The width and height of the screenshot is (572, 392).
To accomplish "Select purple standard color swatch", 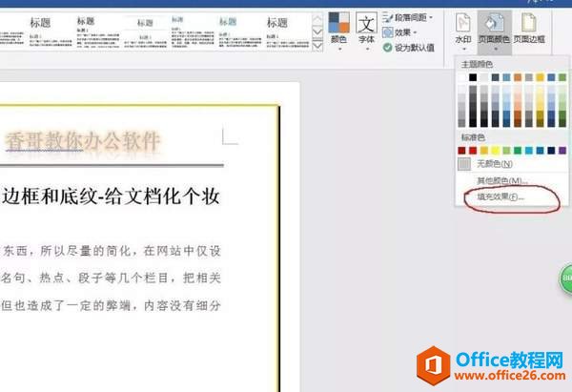I will [562, 151].
